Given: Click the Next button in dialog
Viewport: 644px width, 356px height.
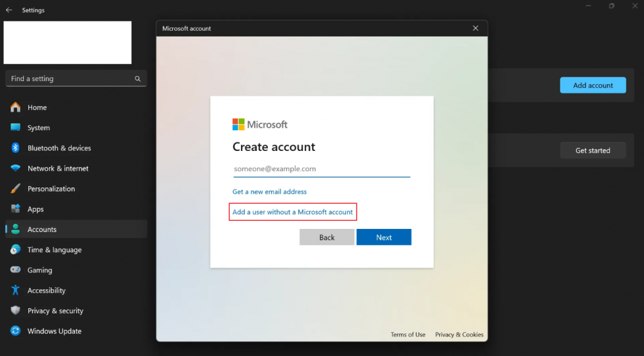Looking at the screenshot, I should tap(384, 237).
